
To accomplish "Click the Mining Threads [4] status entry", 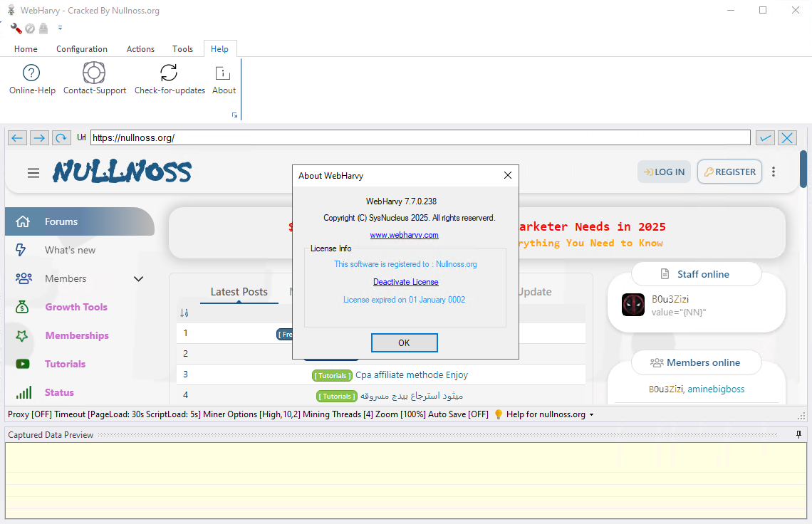I will (338, 414).
